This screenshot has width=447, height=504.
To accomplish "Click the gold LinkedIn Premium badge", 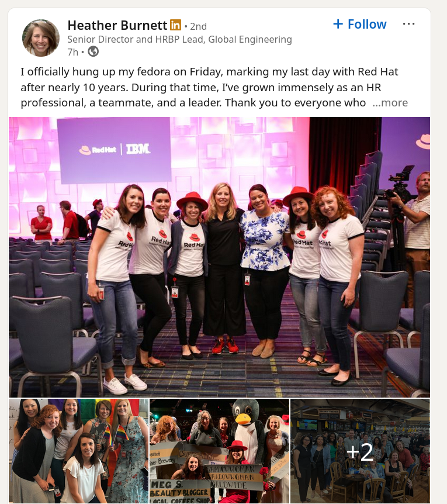I will (x=176, y=25).
